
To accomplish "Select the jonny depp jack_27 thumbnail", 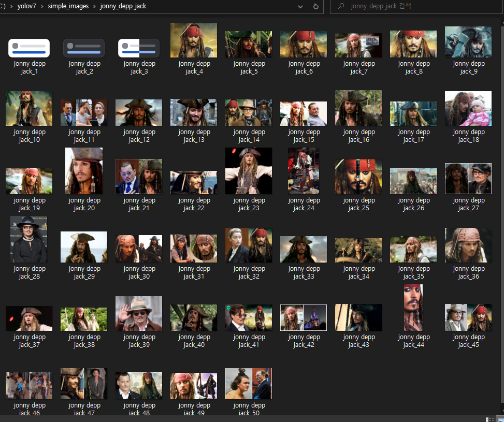I will click(468, 179).
